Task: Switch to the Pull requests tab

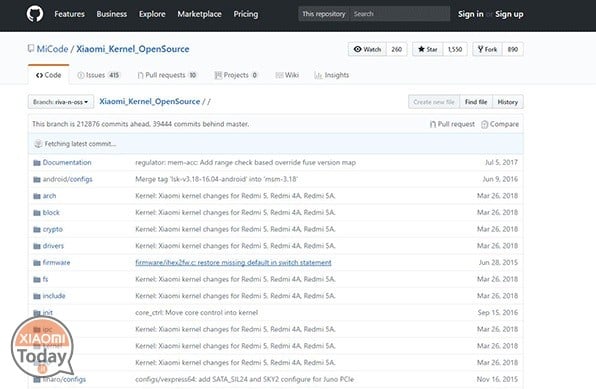Action: coord(167,75)
